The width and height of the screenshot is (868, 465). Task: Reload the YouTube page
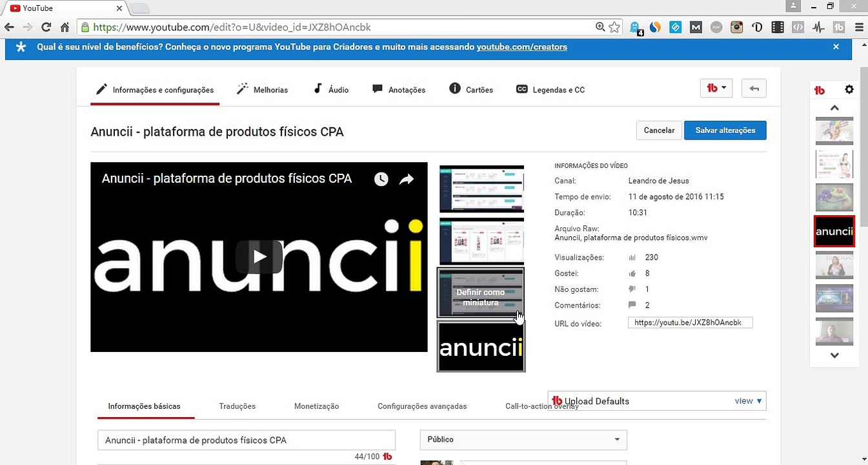tap(46, 27)
